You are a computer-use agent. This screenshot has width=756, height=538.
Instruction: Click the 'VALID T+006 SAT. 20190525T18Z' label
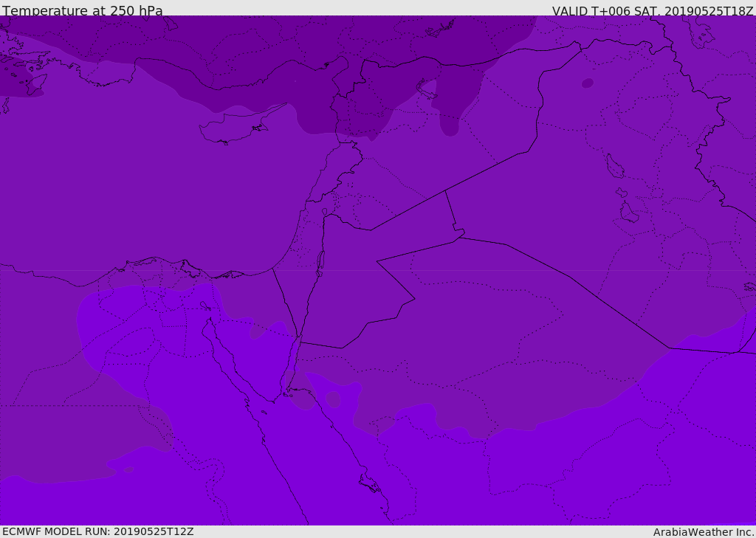[x=653, y=10]
